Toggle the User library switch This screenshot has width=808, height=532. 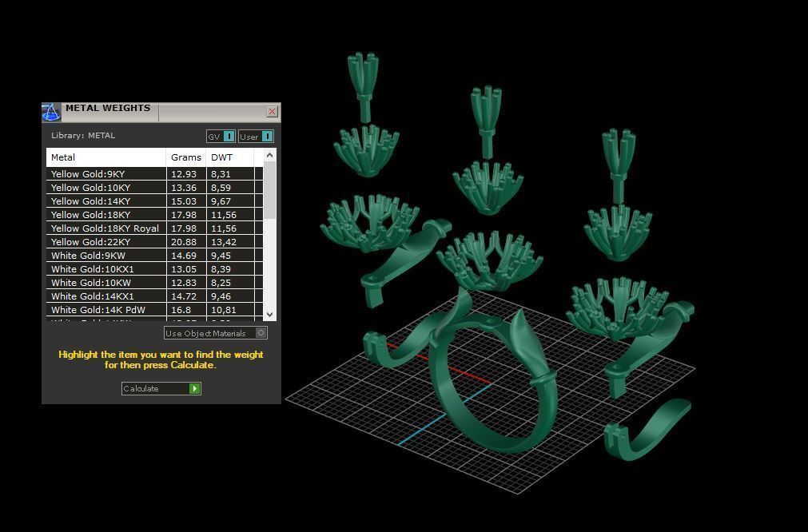click(256, 137)
